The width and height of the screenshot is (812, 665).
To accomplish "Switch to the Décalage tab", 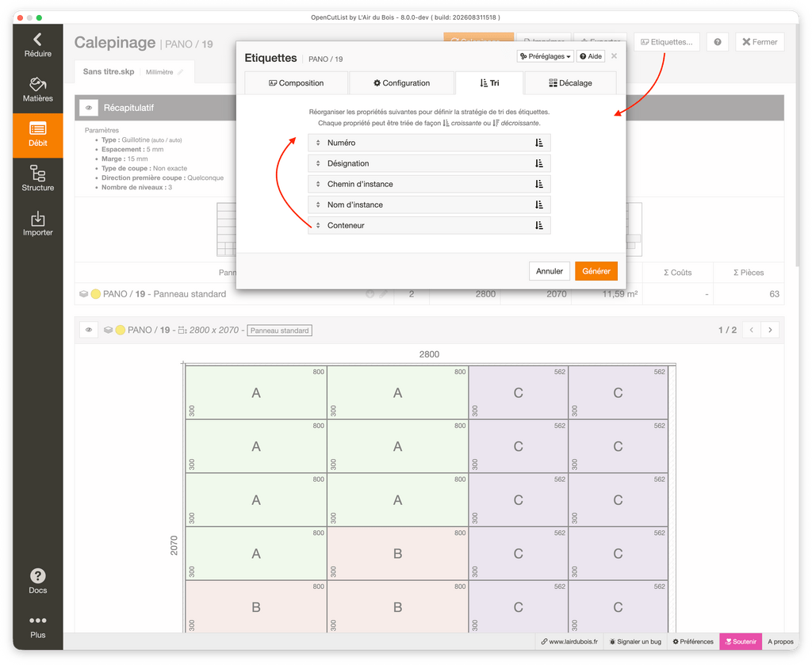I will tap(570, 82).
